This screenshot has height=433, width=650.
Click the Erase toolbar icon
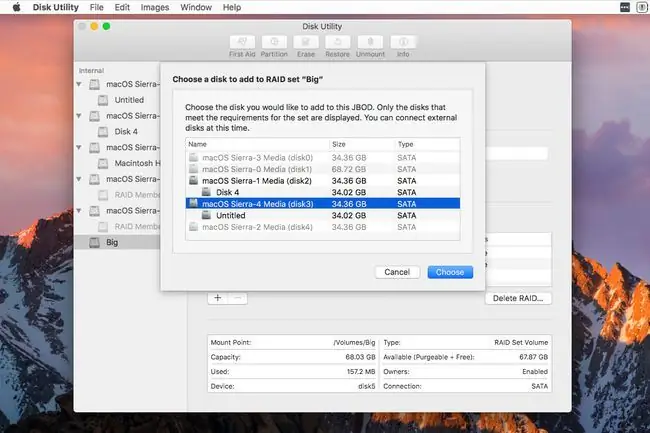[306, 42]
